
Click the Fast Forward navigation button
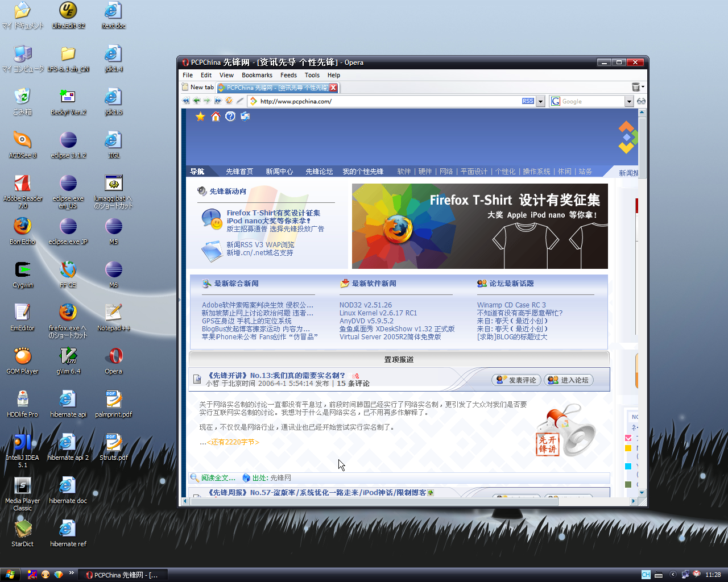[218, 101]
